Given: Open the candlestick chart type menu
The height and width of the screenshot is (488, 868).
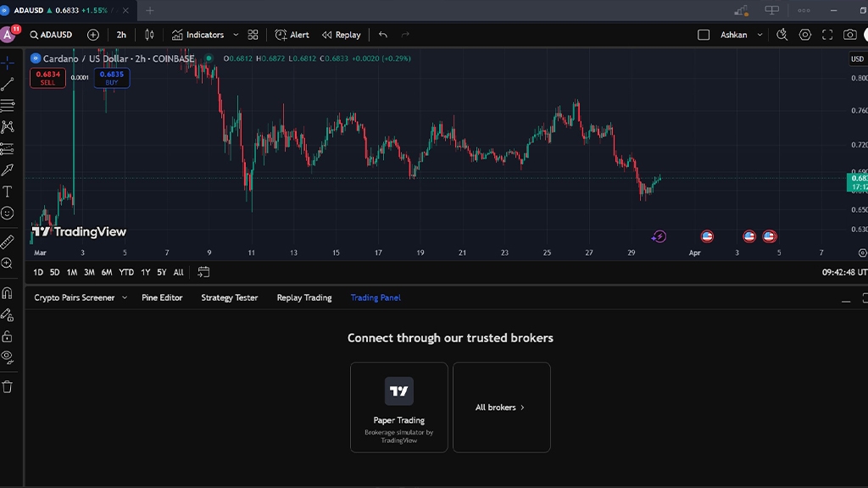Looking at the screenshot, I should point(149,35).
